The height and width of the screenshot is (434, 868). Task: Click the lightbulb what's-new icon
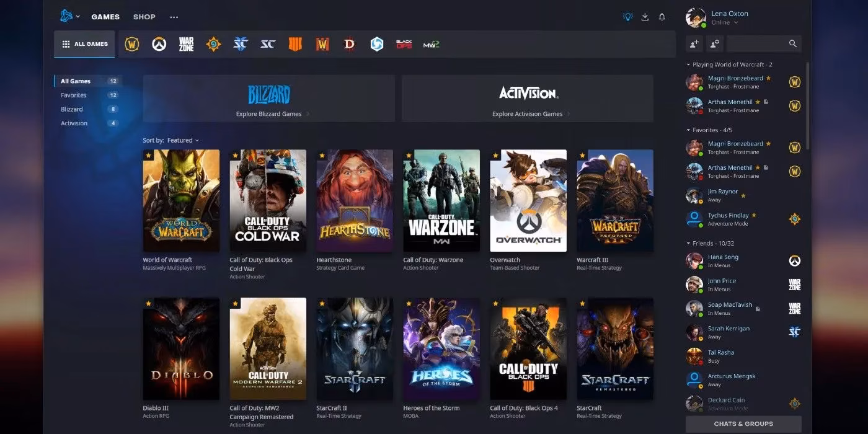(628, 17)
